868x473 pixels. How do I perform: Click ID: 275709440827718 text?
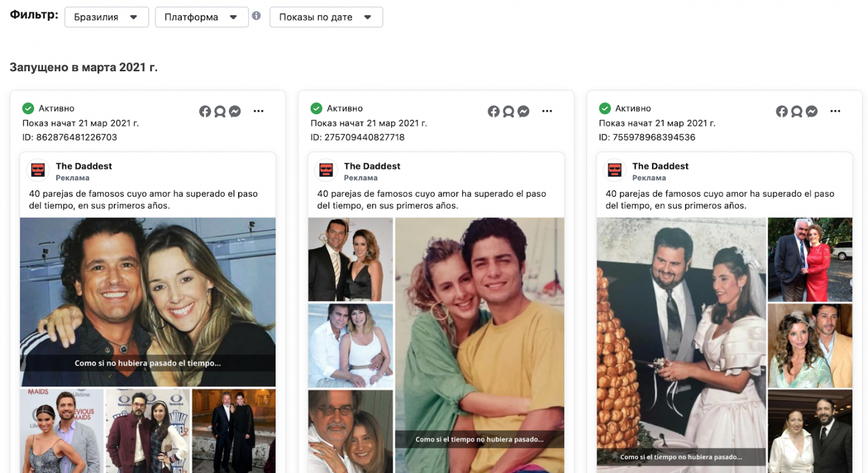pyautogui.click(x=357, y=137)
